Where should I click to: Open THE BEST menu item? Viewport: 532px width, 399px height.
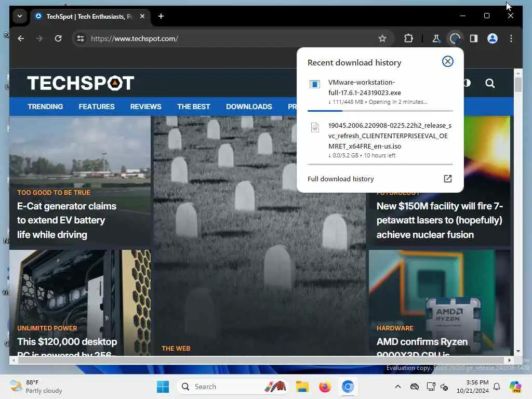tap(193, 107)
